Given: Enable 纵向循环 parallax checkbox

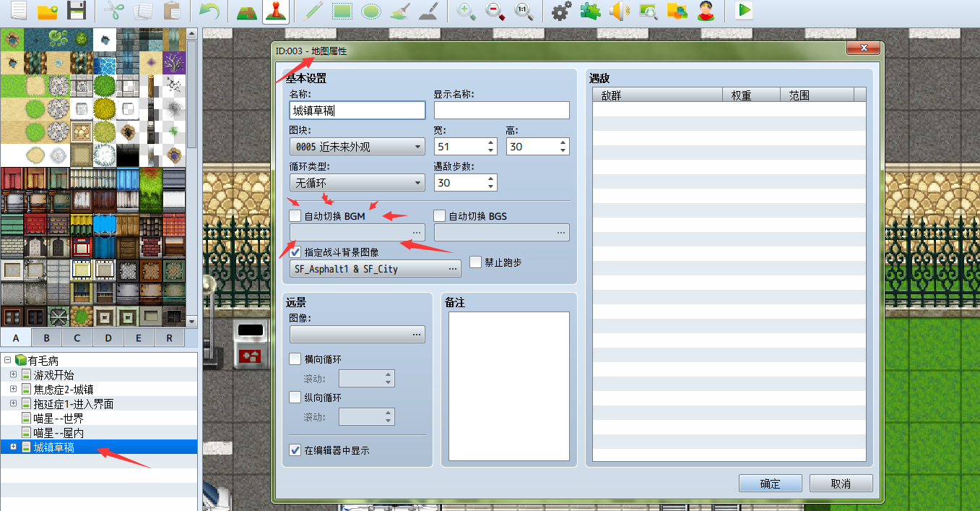Looking at the screenshot, I should pos(295,398).
